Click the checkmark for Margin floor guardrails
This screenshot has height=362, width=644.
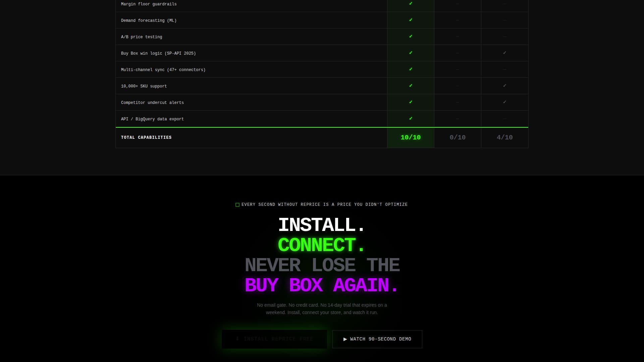pyautogui.click(x=411, y=4)
